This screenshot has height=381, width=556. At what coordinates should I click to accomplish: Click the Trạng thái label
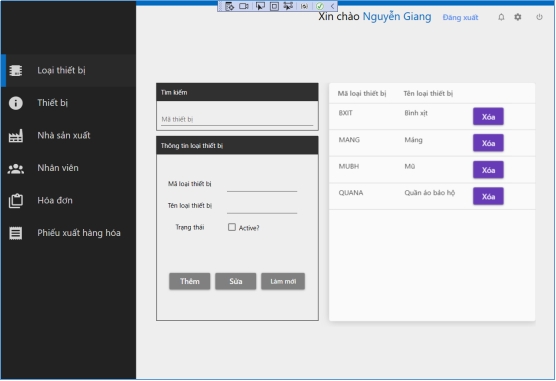tap(190, 227)
